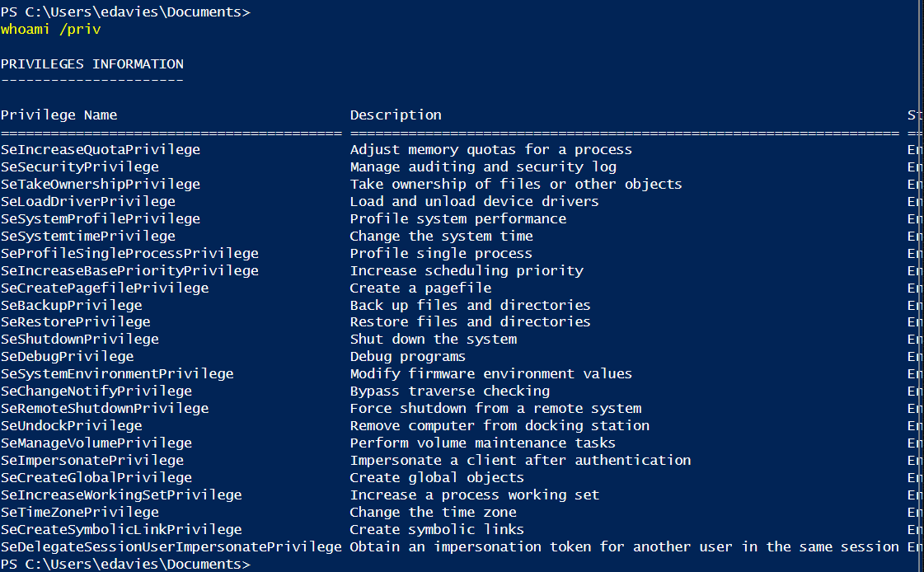Click the Privilege Name column header
The height and width of the screenshot is (572, 924).
pos(59,115)
